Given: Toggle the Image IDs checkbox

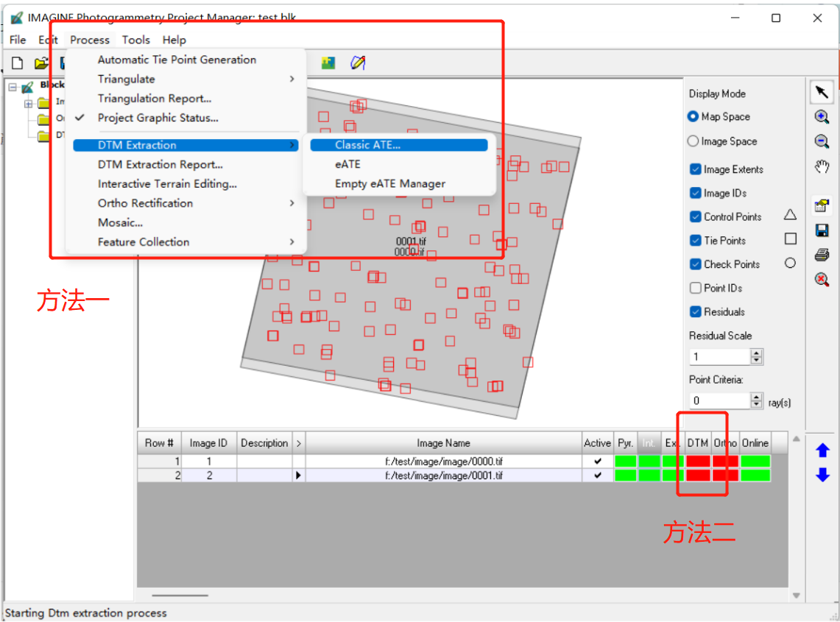Looking at the screenshot, I should click(x=696, y=193).
